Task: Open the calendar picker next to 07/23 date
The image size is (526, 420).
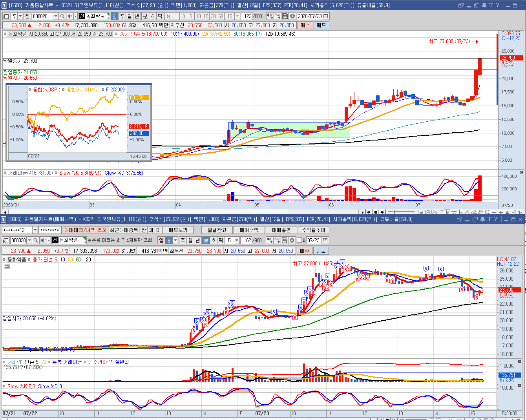Action: 325,240
